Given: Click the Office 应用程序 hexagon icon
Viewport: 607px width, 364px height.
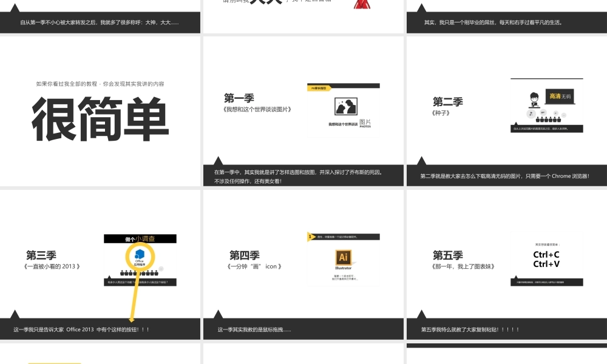Looking at the screenshot, I should coord(140,254).
